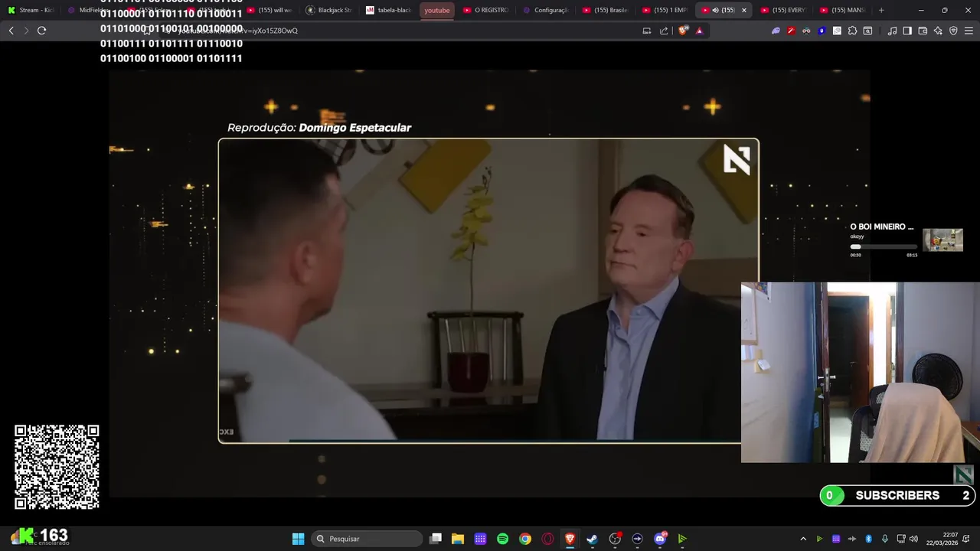This screenshot has width=980, height=551.
Task: Switch to the Stream - Kick tab
Action: (x=31, y=10)
